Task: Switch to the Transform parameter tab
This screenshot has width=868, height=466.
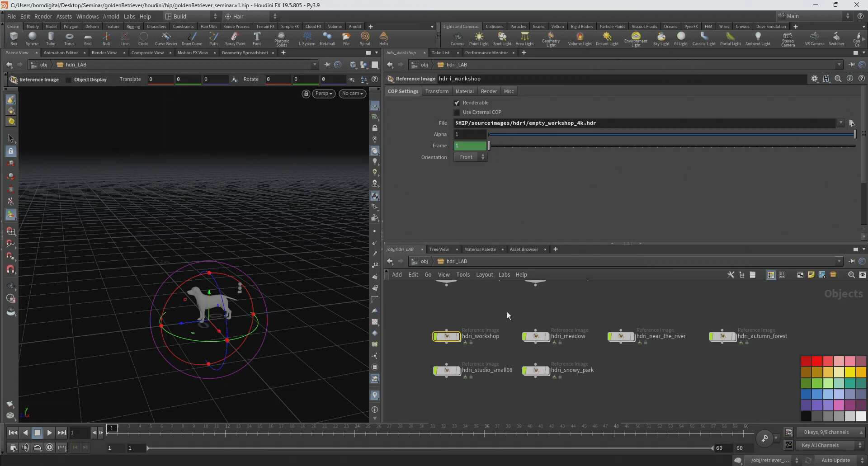Action: pyautogui.click(x=437, y=91)
